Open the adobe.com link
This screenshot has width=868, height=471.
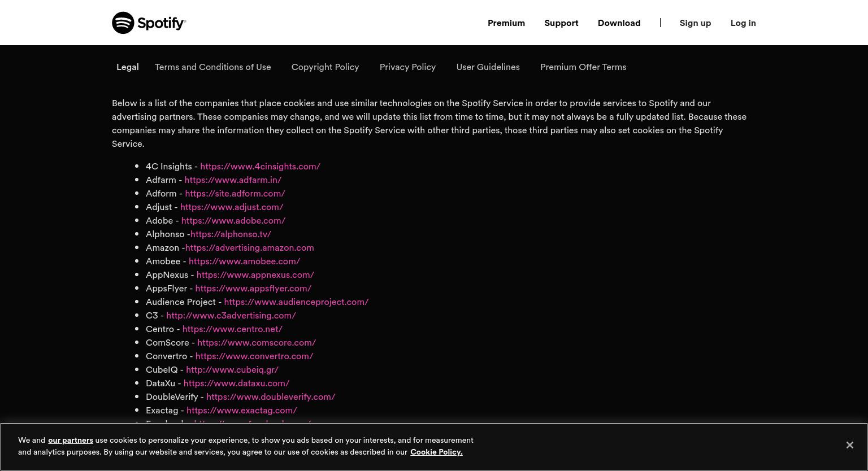[233, 220]
